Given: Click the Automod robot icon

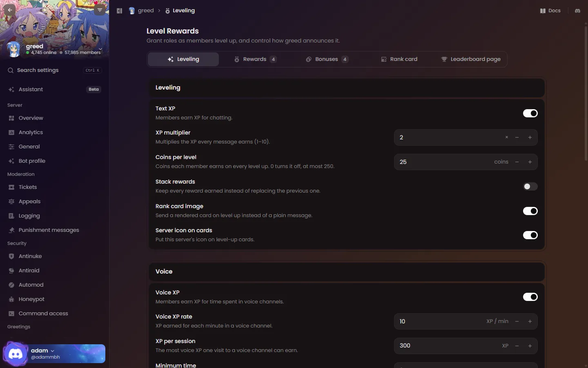Looking at the screenshot, I should pos(11,285).
